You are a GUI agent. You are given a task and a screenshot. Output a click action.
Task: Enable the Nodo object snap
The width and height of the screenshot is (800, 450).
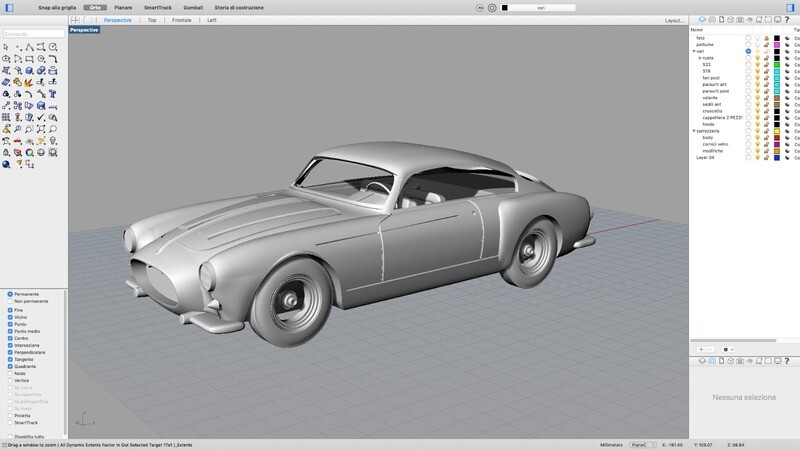click(x=10, y=373)
